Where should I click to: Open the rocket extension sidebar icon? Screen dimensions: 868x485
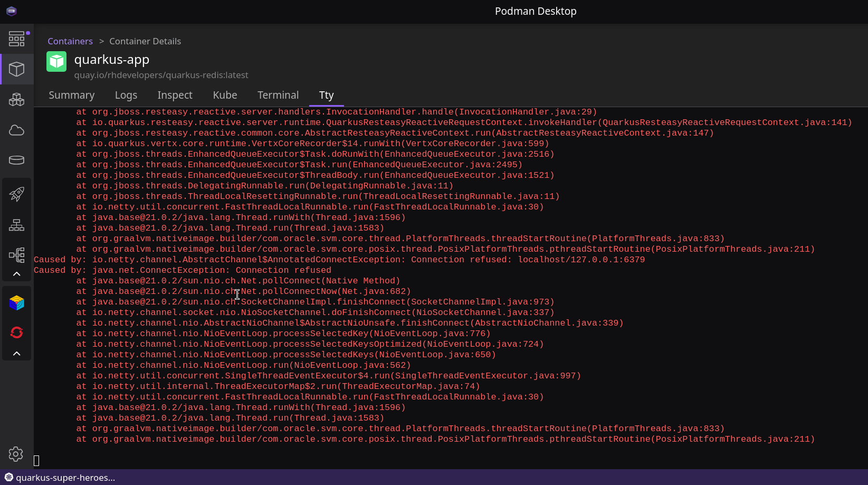pyautogui.click(x=16, y=194)
